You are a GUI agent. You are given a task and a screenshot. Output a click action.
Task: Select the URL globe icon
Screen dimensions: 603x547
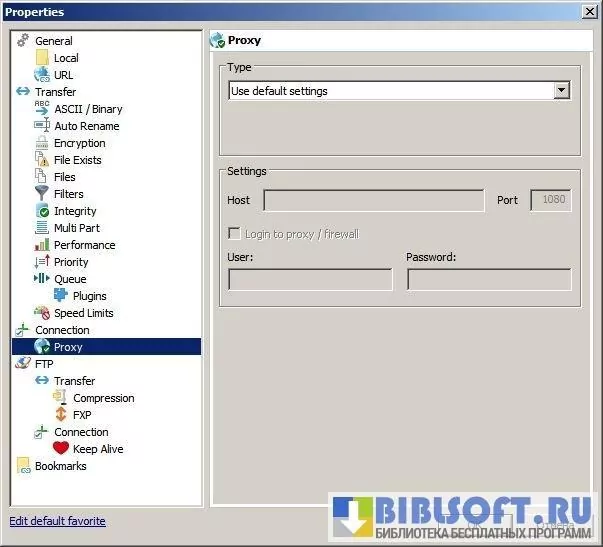point(42,75)
